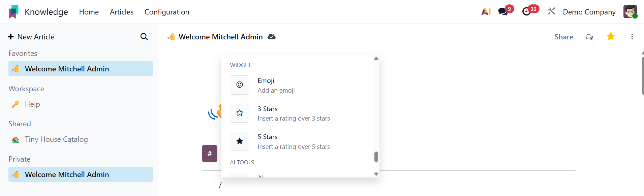Toggle the favorite star for this article
Screen dimensions: 644x196
(x=611, y=36)
